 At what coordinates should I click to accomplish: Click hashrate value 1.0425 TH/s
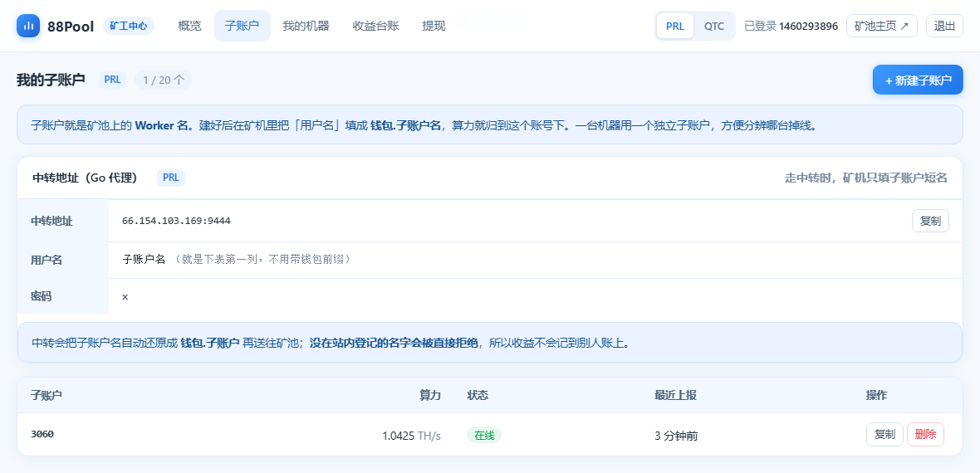pos(411,436)
